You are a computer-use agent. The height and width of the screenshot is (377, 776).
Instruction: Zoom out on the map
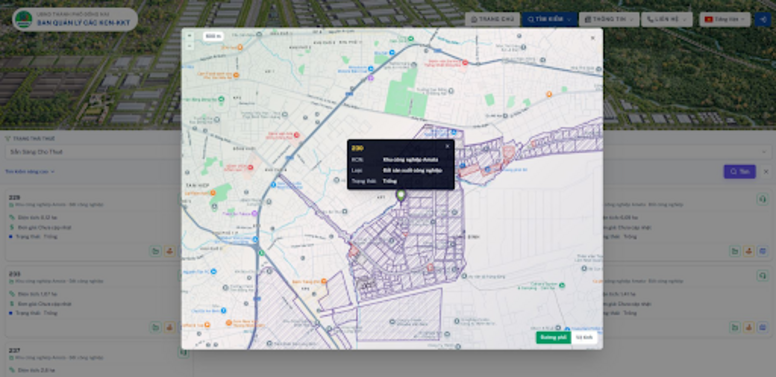(189, 46)
